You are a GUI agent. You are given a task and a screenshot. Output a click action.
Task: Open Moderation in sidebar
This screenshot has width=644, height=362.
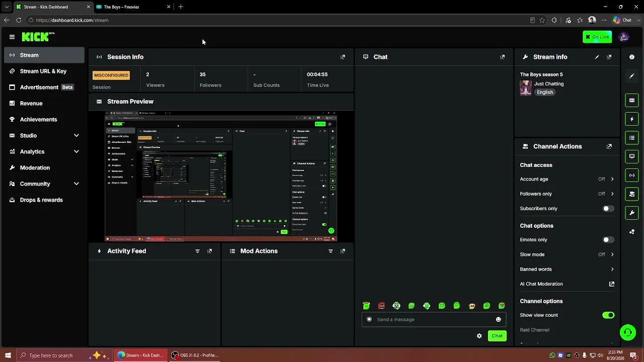coord(44,167)
